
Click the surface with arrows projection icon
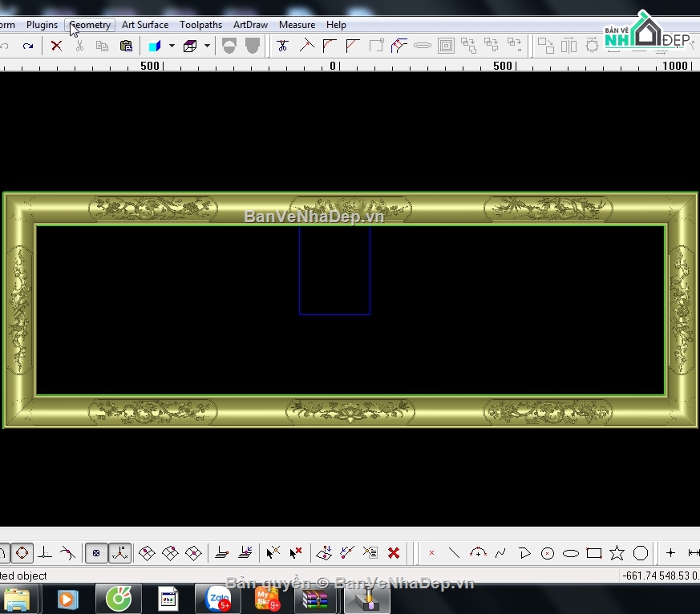(x=324, y=553)
